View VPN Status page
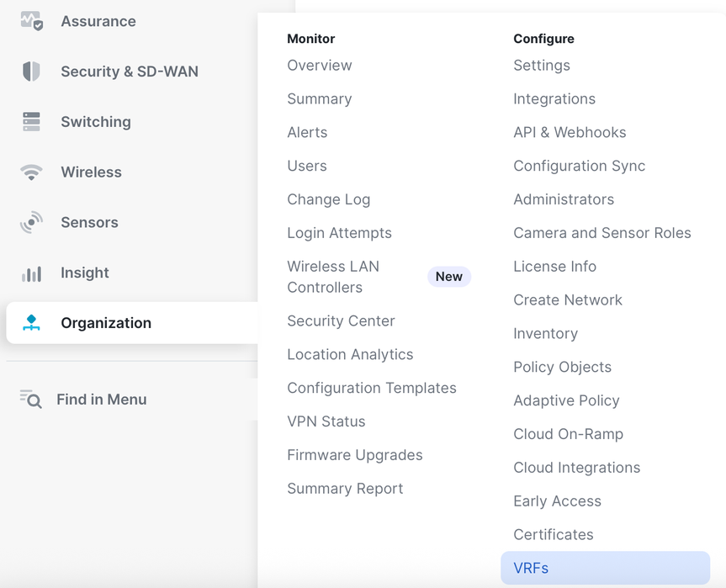This screenshot has height=588, width=726. coord(326,421)
